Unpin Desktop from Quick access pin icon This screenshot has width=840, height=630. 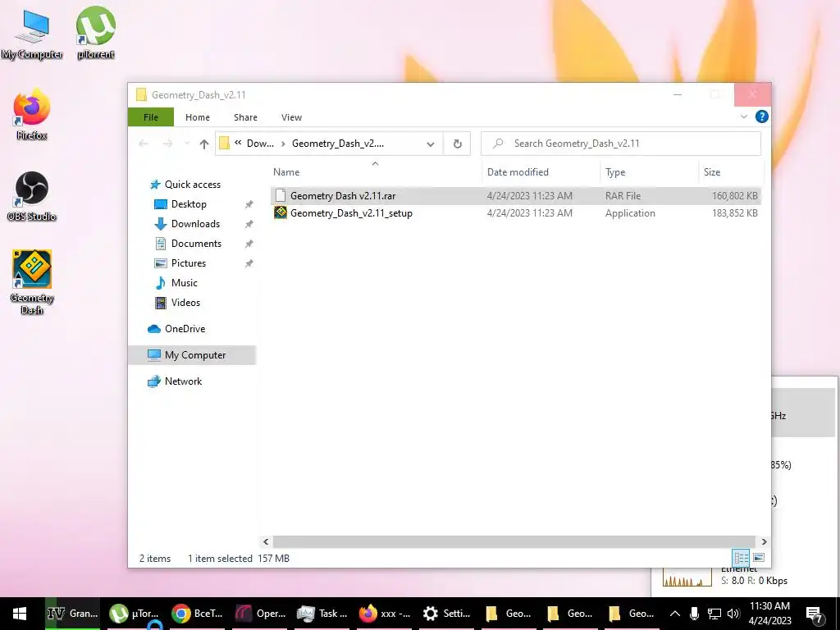click(249, 204)
